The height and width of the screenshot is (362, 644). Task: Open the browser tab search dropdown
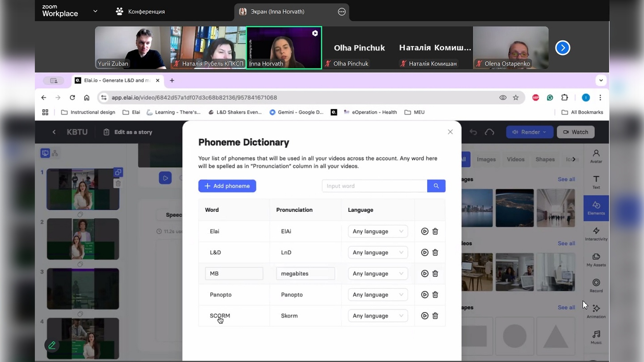(x=601, y=80)
